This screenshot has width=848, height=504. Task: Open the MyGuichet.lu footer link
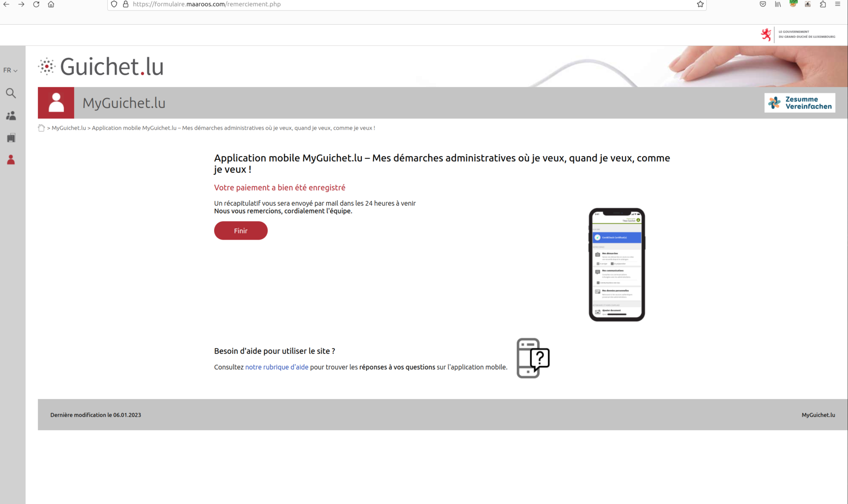click(x=818, y=415)
